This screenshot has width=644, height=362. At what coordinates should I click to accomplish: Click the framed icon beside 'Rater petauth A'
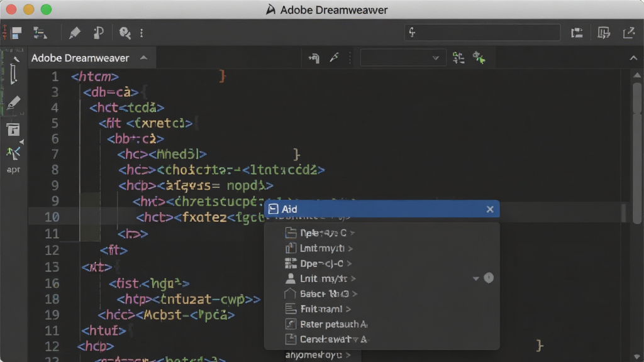click(x=291, y=324)
